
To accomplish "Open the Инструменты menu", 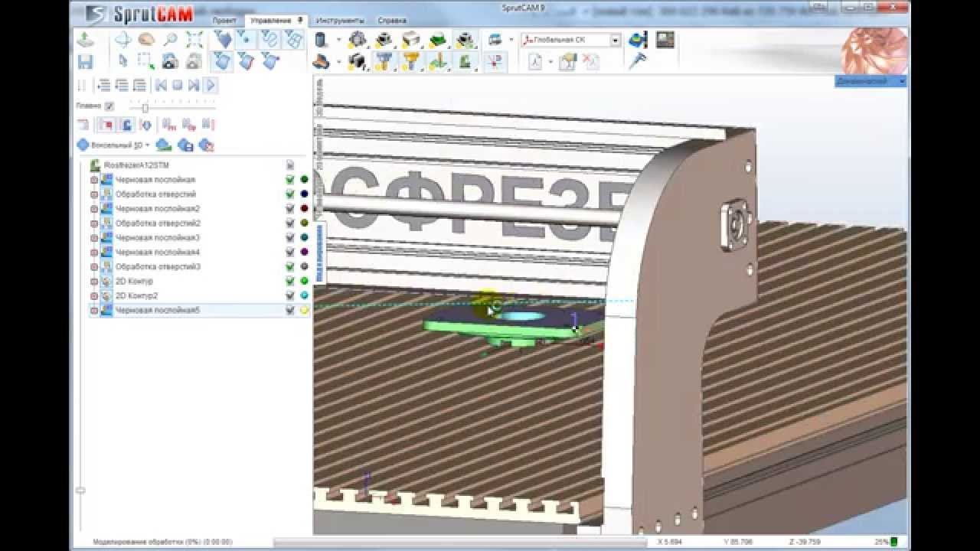I will (x=340, y=21).
